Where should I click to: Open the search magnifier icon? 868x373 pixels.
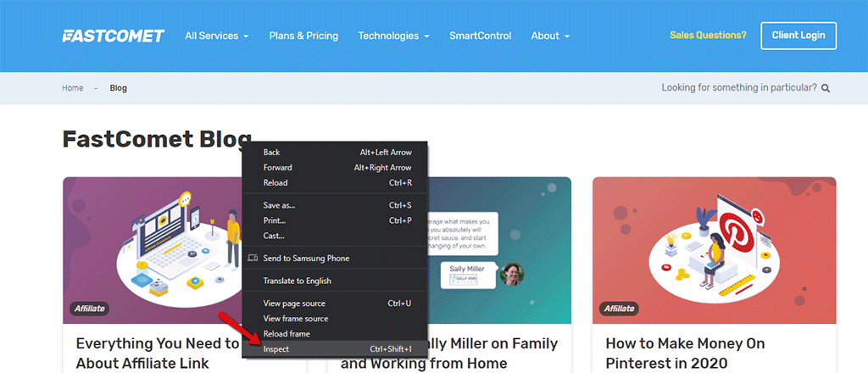pyautogui.click(x=826, y=88)
